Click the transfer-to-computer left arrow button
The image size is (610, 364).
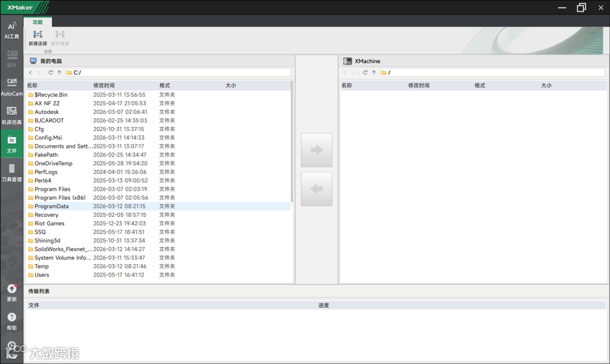317,189
